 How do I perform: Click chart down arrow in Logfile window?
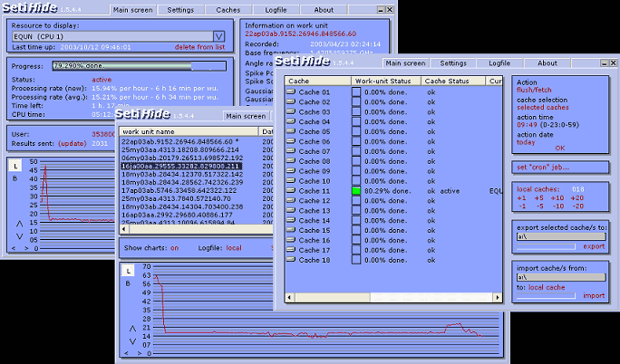pos(132,341)
